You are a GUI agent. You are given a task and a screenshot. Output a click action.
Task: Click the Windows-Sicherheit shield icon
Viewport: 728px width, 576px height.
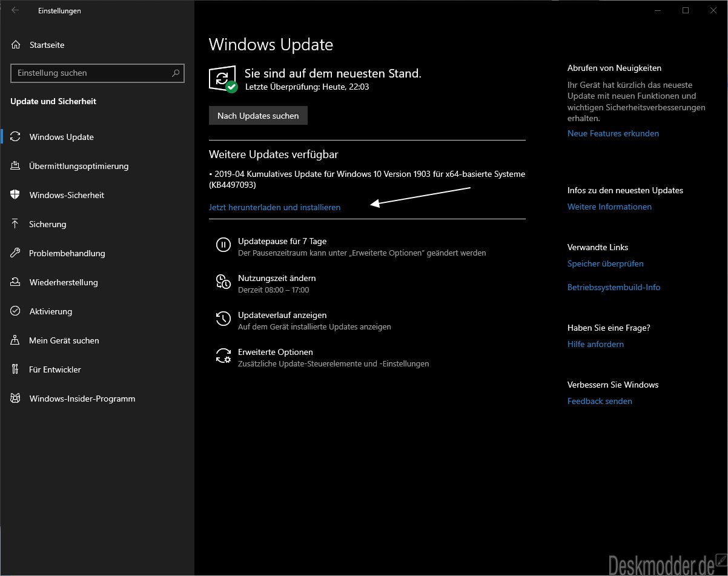(x=16, y=195)
